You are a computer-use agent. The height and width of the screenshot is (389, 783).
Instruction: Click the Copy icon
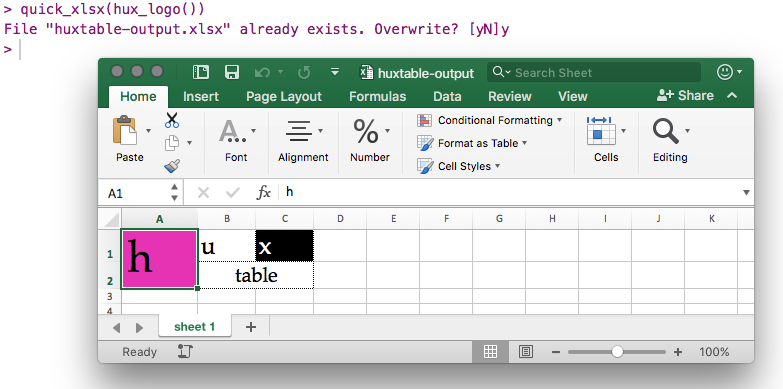coord(172,143)
